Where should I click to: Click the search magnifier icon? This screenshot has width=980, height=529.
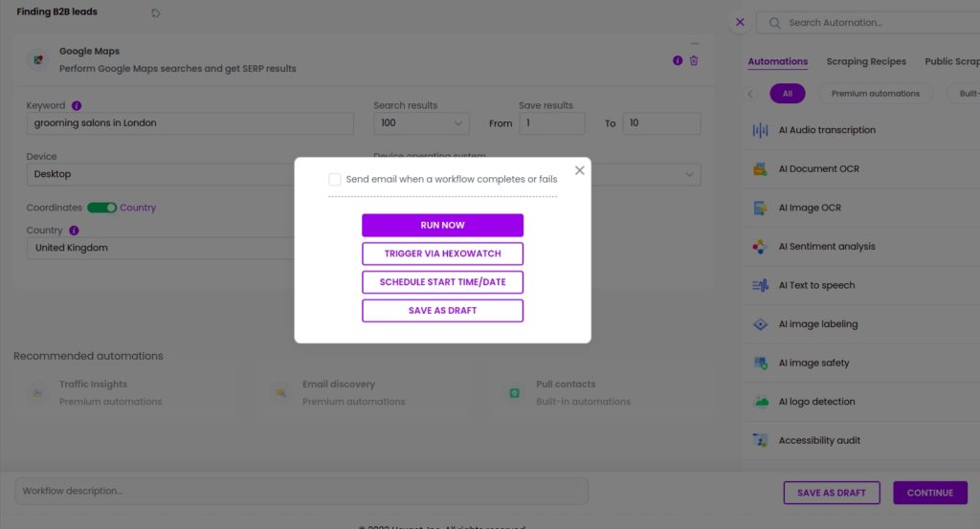point(774,23)
